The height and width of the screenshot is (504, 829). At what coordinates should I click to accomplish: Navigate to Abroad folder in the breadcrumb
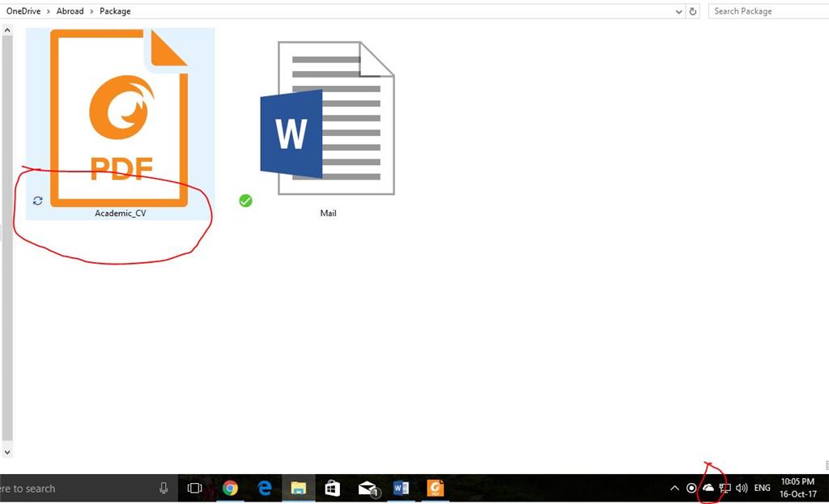click(70, 11)
